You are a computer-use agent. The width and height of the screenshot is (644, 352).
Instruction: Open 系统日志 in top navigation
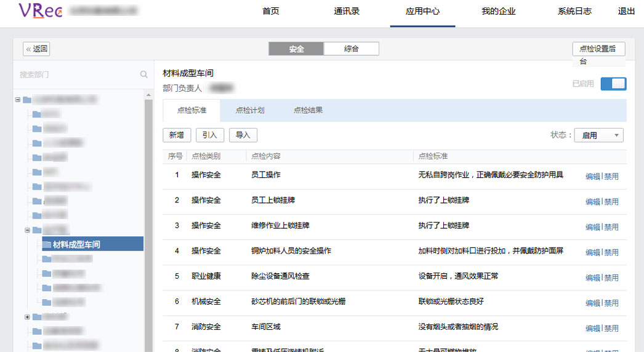(x=574, y=11)
